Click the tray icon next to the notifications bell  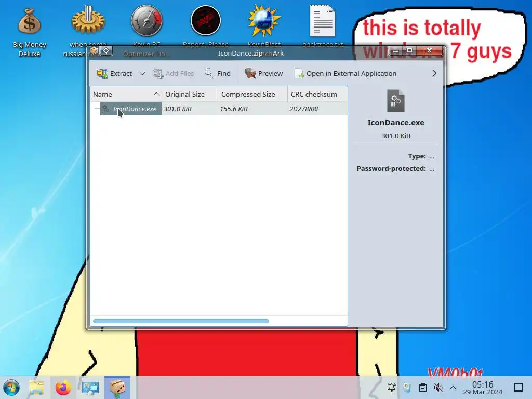pos(407,388)
